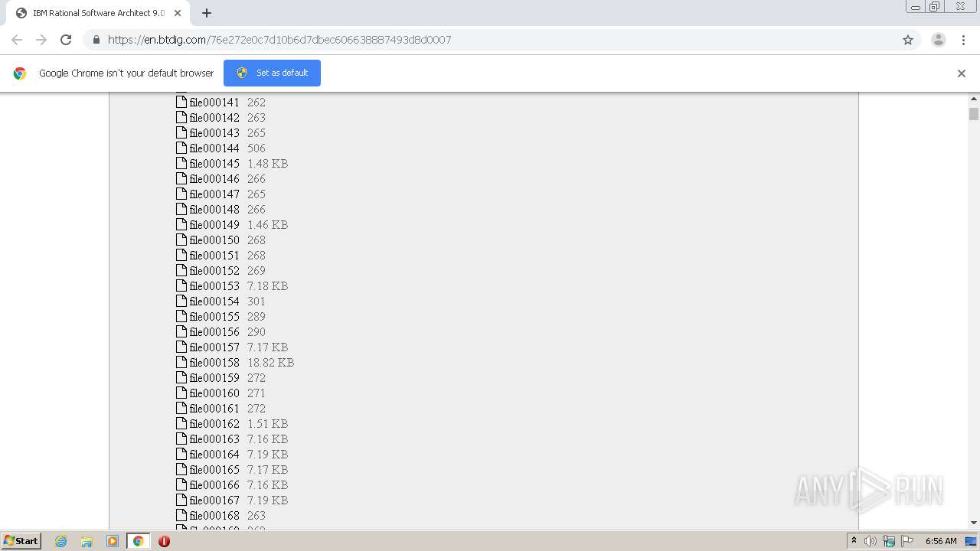Click the file name file000166
Viewport: 980px width, 551px height.
point(214,485)
